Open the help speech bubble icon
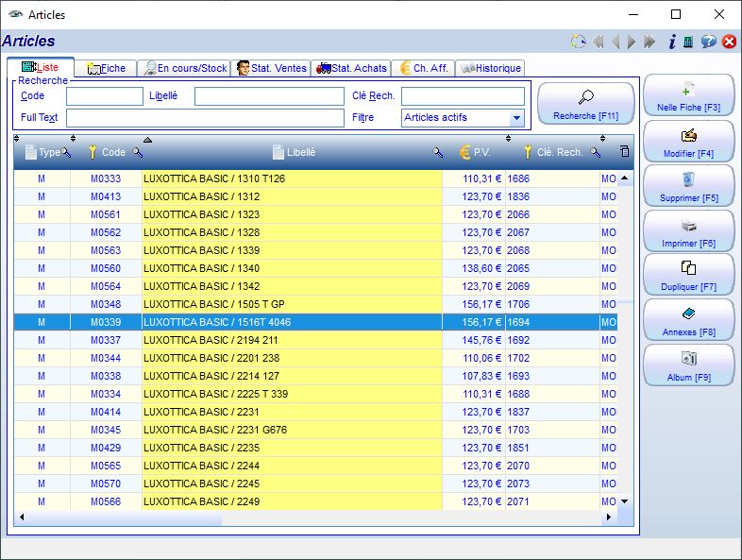The width and height of the screenshot is (742, 560). pos(708,42)
